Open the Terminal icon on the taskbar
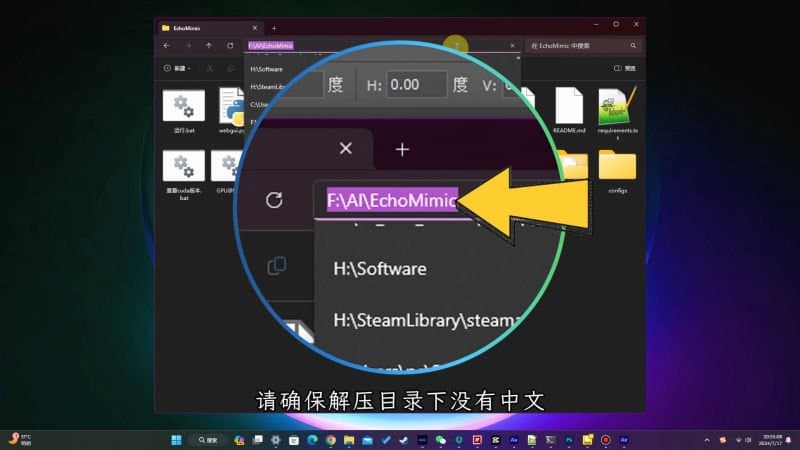 551,440
